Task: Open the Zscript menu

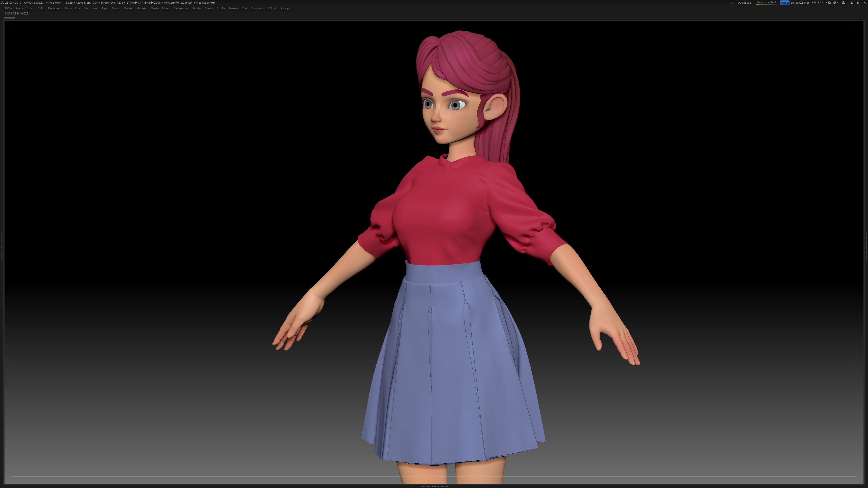Action: [x=285, y=8]
